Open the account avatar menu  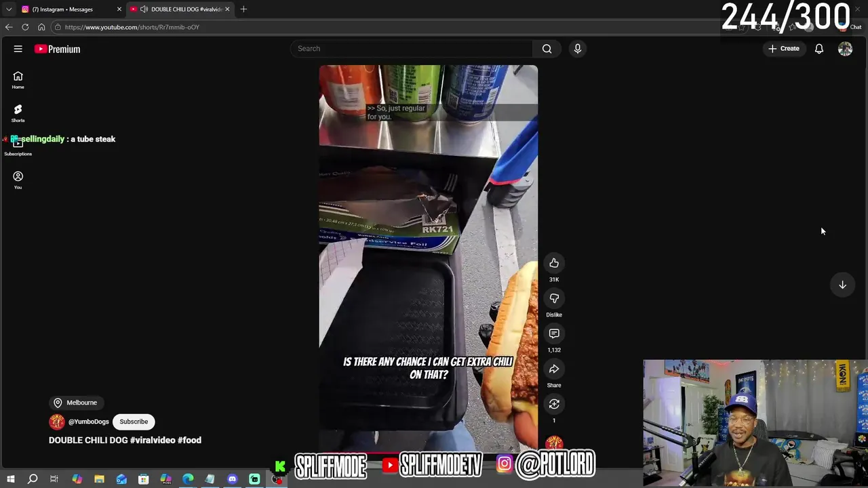click(x=845, y=49)
